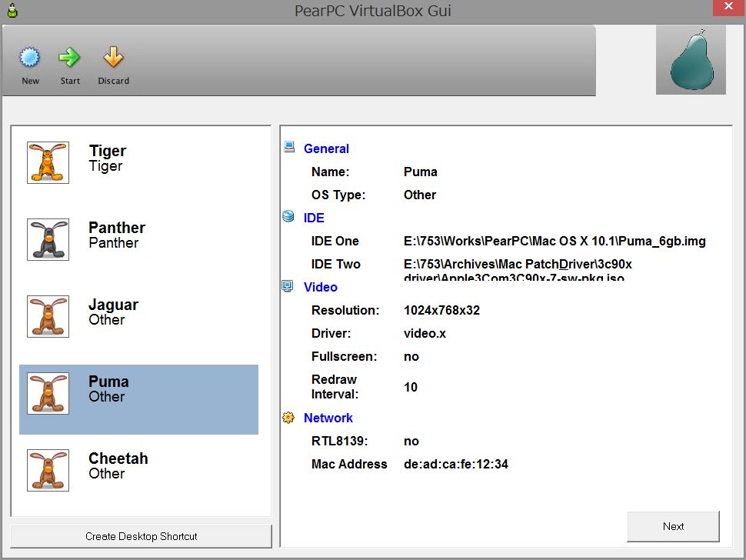The height and width of the screenshot is (560, 746).
Task: Click the IDE Two ISO path value
Action: (518, 270)
